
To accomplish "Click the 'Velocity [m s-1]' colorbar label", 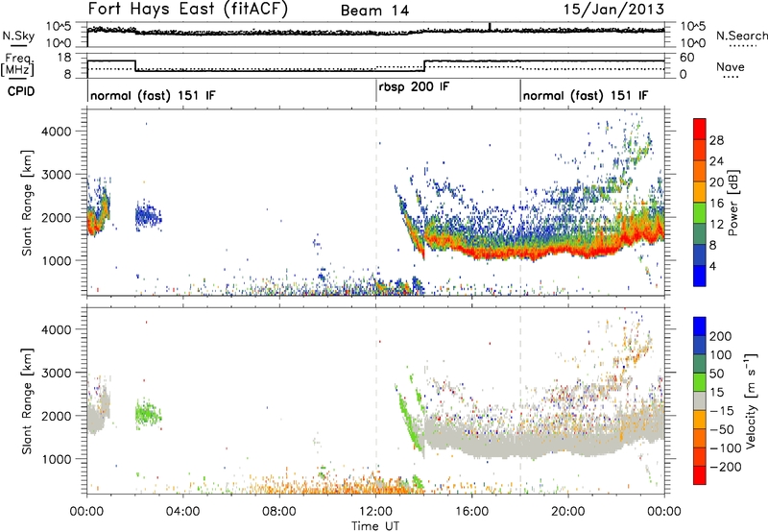I will point(751,400).
